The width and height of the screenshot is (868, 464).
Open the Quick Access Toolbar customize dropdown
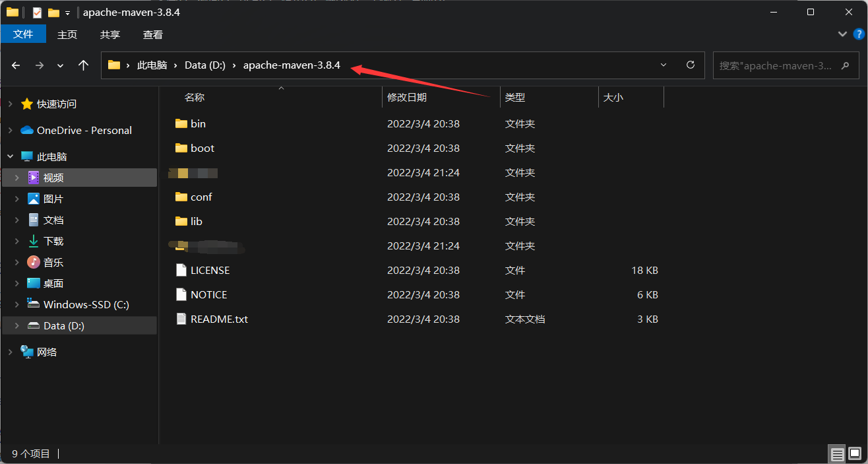[67, 13]
